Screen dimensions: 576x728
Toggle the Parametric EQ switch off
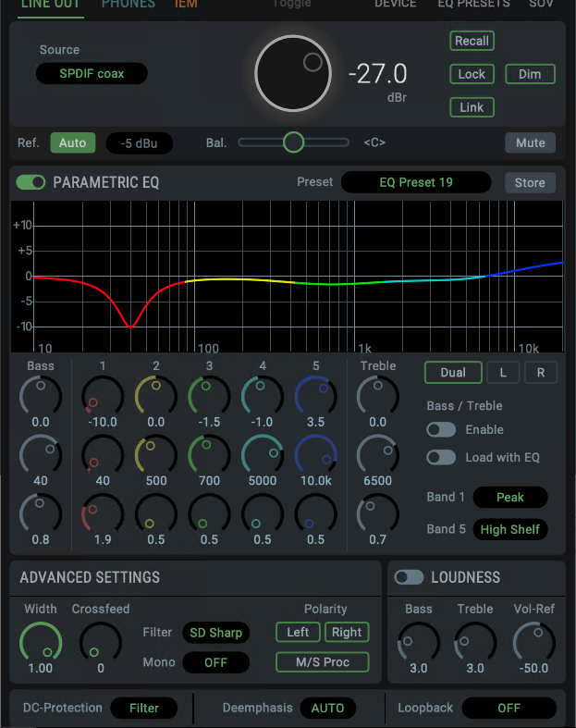coord(31,182)
